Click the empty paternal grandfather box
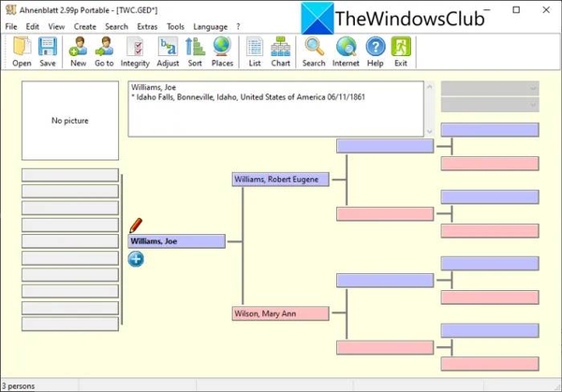The image size is (562, 392). point(385,146)
